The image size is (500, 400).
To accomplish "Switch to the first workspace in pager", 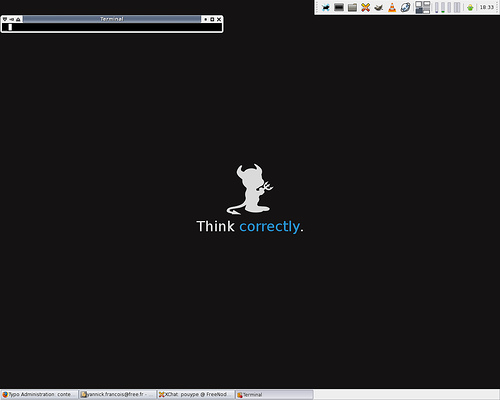I will pos(419,4).
